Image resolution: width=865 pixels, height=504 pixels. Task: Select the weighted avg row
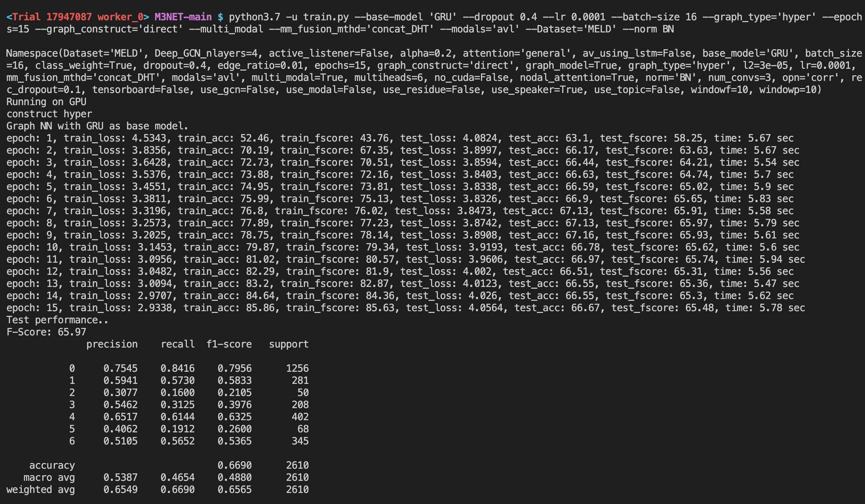tap(40, 489)
